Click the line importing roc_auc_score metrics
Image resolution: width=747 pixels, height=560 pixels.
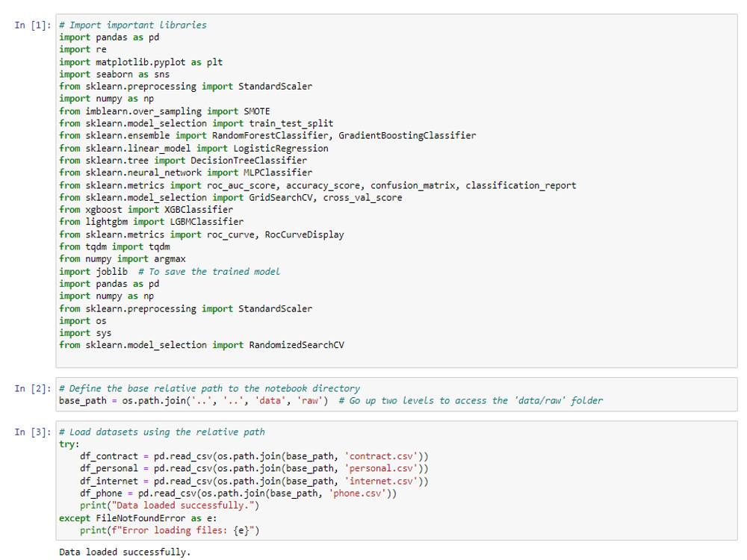(317, 185)
